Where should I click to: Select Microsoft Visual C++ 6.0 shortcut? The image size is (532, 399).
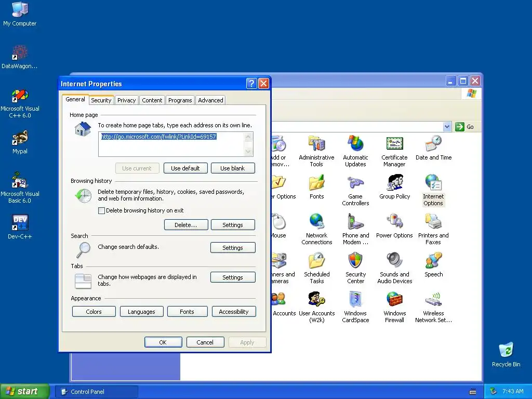click(x=20, y=103)
